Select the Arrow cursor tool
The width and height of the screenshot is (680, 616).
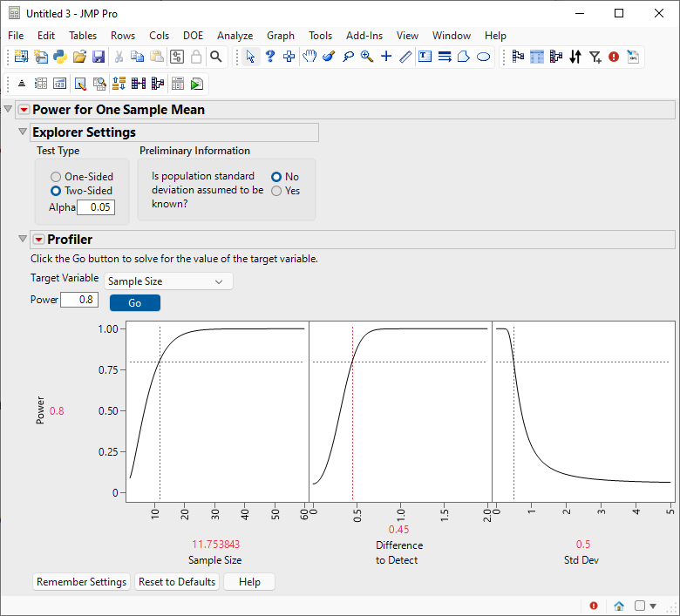[250, 57]
